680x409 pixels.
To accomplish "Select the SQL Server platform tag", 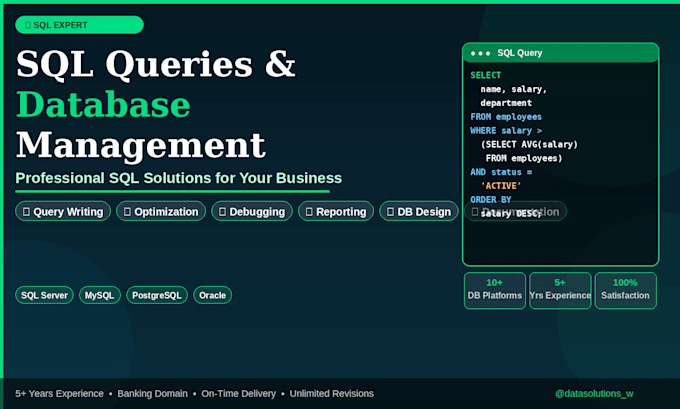I will pyautogui.click(x=44, y=295).
